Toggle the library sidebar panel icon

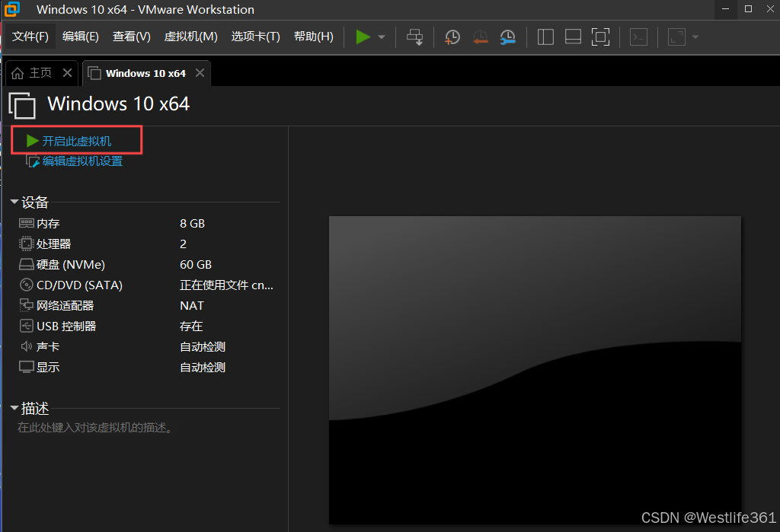click(x=545, y=37)
